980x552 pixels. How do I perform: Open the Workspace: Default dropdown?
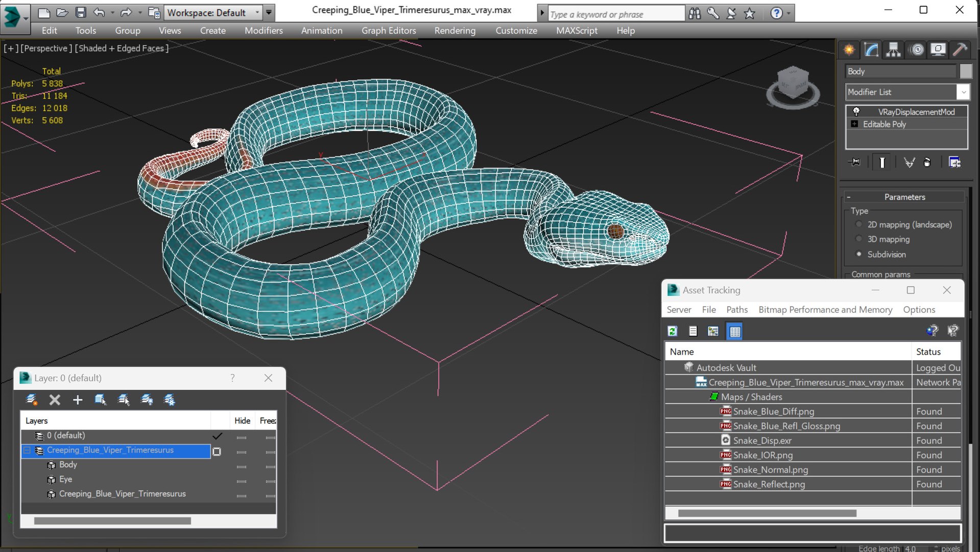tap(212, 12)
